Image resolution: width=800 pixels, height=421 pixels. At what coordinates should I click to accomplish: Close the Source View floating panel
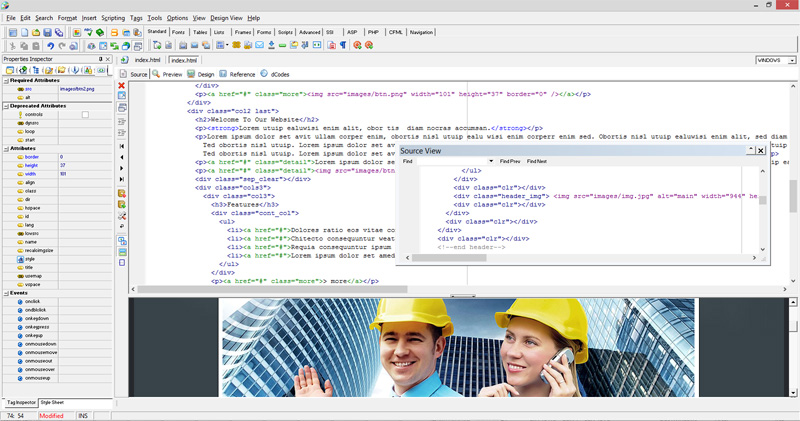(x=761, y=150)
